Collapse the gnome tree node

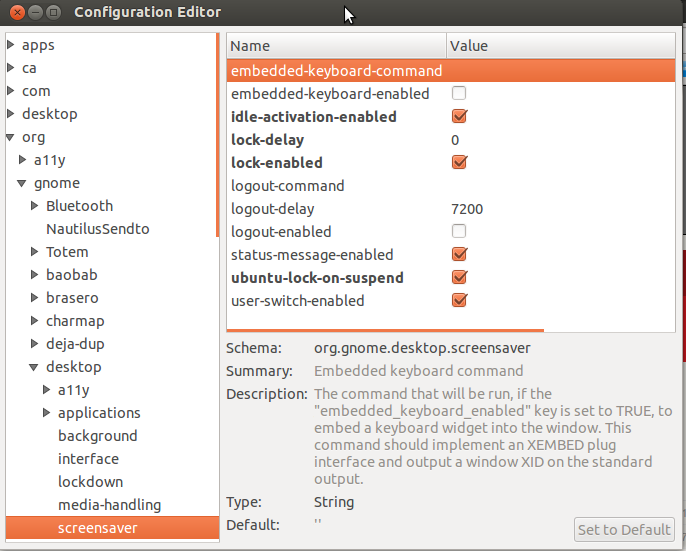coord(22,183)
